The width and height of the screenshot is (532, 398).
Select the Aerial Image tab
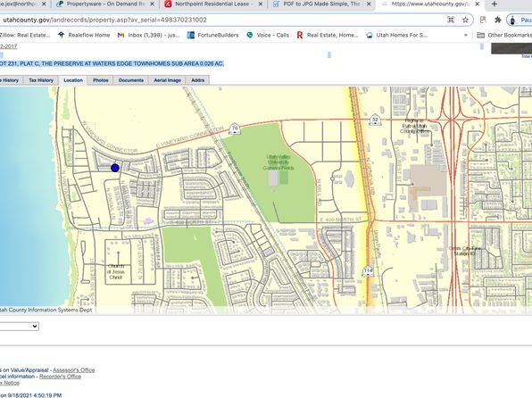(167, 80)
